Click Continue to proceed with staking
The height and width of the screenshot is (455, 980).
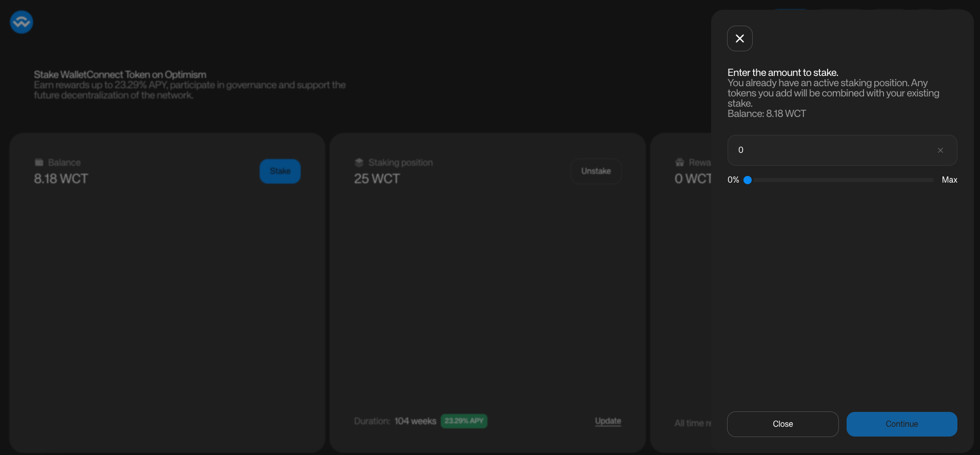pyautogui.click(x=901, y=424)
